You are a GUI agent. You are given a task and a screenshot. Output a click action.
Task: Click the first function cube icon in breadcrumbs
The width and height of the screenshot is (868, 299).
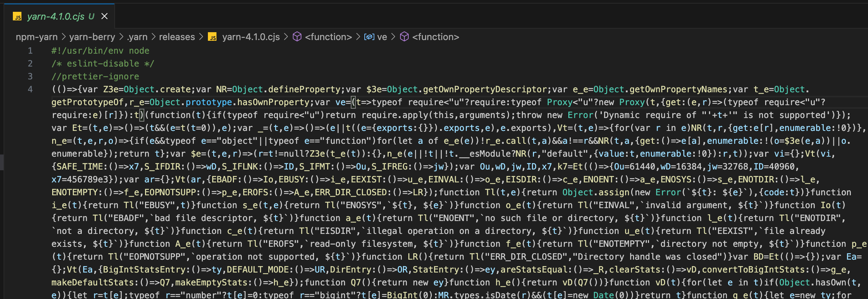click(297, 37)
